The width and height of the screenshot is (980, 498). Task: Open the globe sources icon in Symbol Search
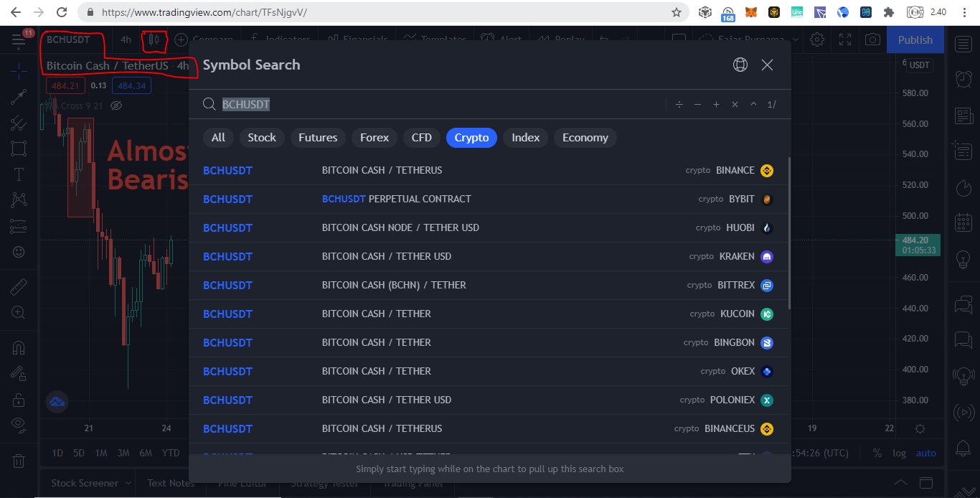point(740,65)
